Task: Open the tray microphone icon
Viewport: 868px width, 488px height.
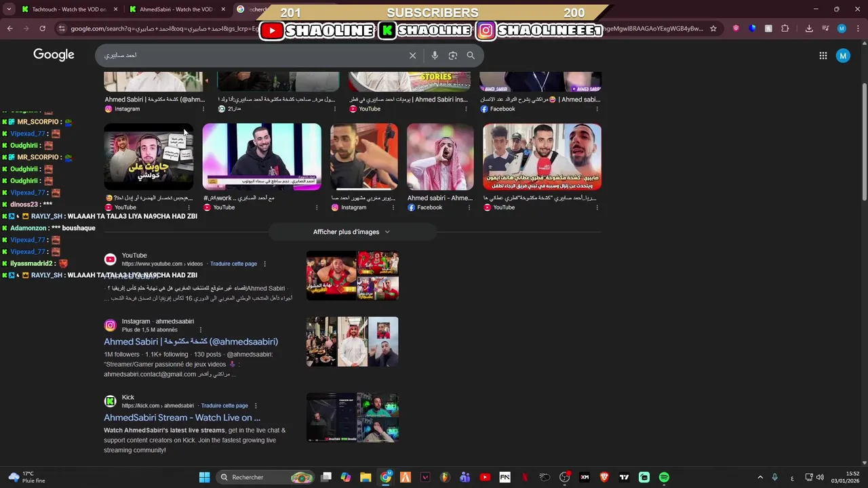Action: 774,477
